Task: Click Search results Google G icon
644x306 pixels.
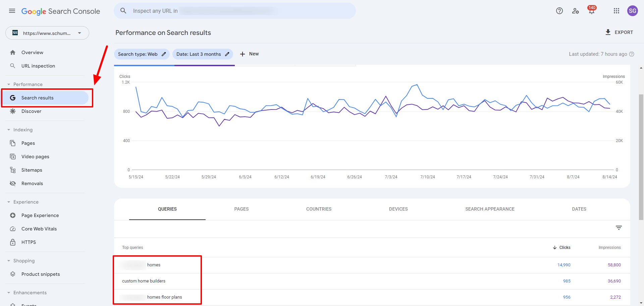Action: (13, 98)
